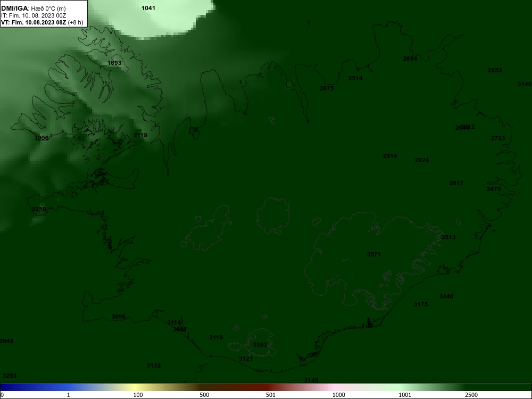
Task: Click the 3119 height label
Action: pos(216,337)
